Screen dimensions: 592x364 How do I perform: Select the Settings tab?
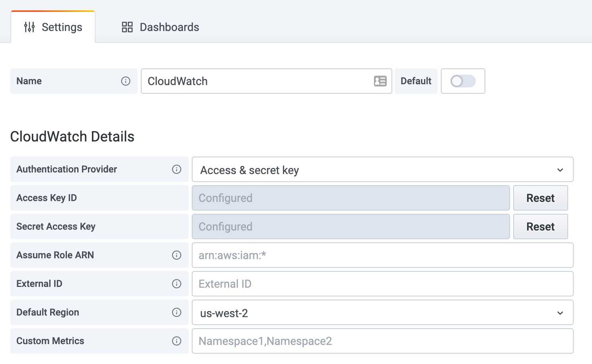click(53, 27)
